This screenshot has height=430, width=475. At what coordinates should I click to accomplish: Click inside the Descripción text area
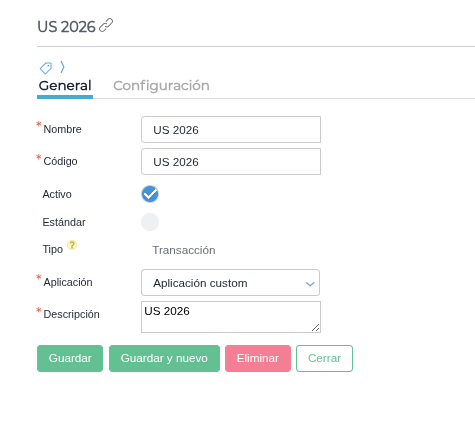(x=231, y=317)
